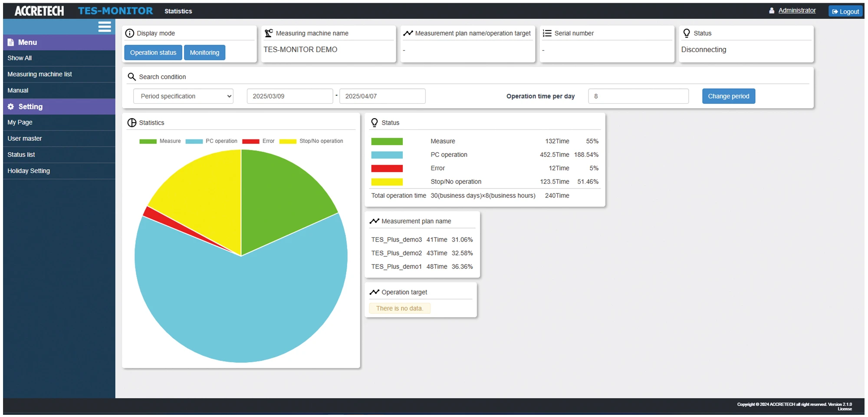Image resolution: width=868 pixels, height=417 pixels.
Task: Toggle Error series in chart legend
Action: 258,141
